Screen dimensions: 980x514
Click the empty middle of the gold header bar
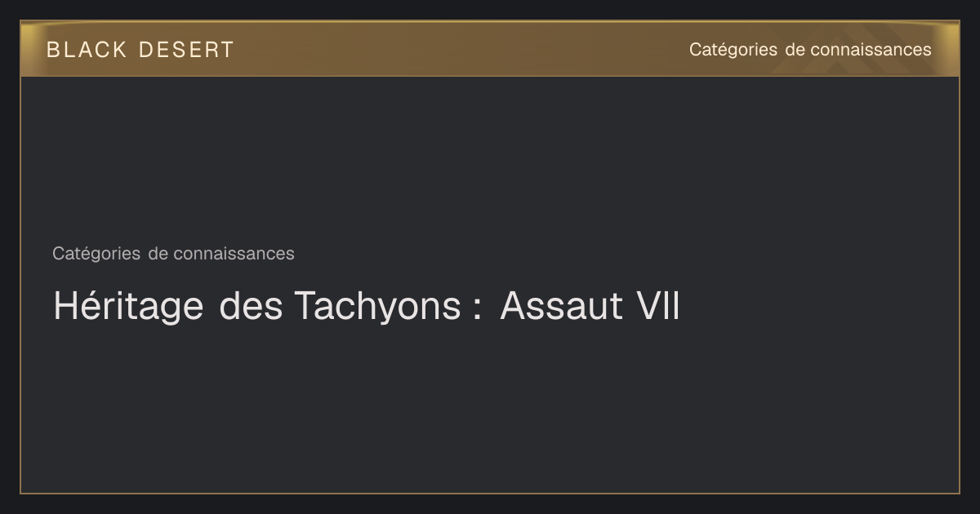point(457,50)
